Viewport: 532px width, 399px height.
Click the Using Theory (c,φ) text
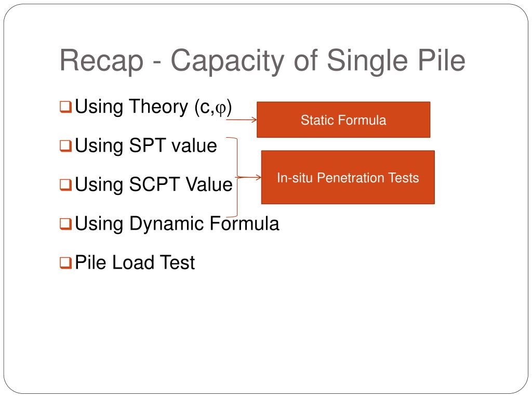point(153,107)
